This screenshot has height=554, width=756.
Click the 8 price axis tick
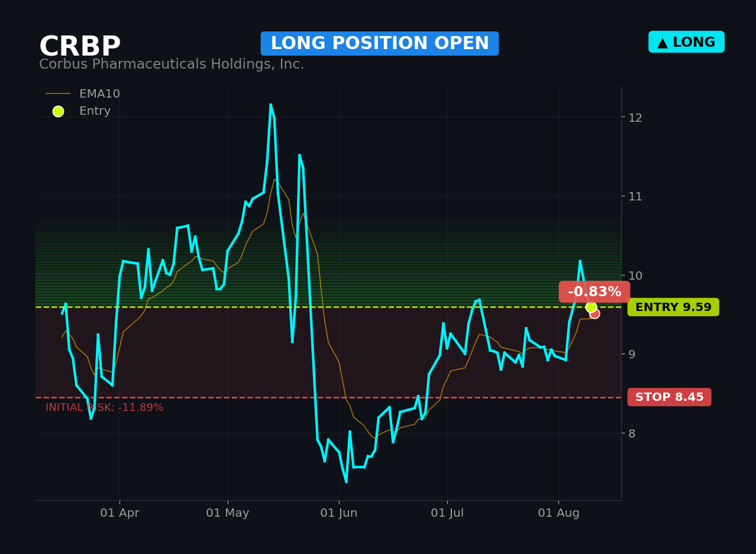tap(632, 433)
